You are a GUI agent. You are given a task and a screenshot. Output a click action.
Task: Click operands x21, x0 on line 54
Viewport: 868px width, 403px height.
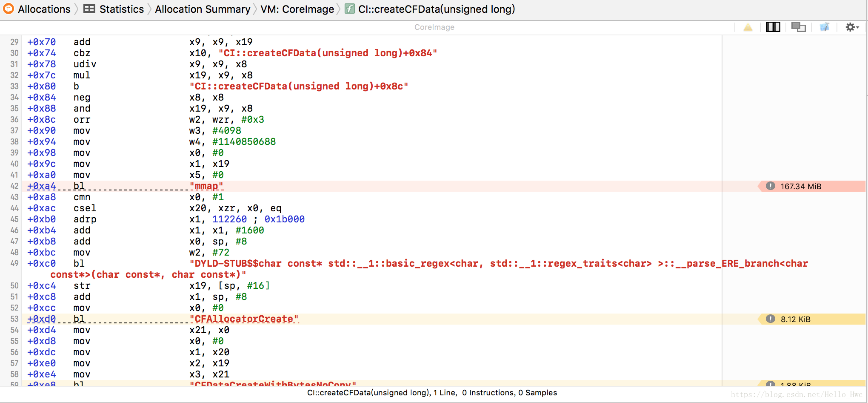click(209, 330)
